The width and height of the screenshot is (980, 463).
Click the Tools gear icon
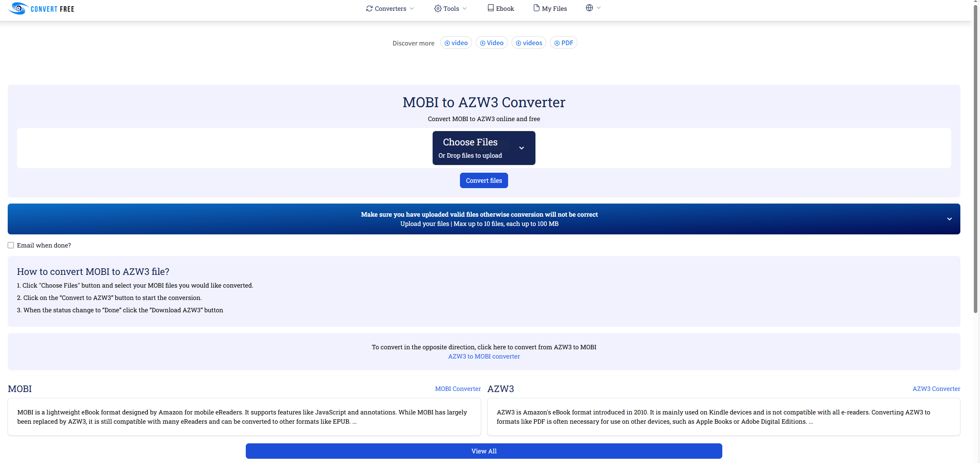point(438,8)
